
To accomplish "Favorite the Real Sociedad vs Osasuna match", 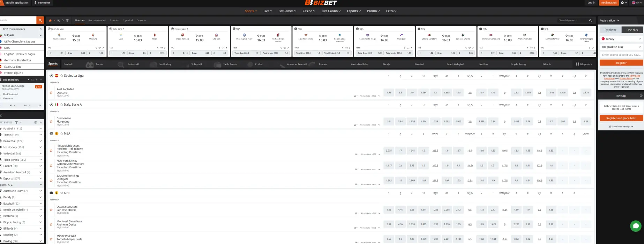I will (51, 92).
